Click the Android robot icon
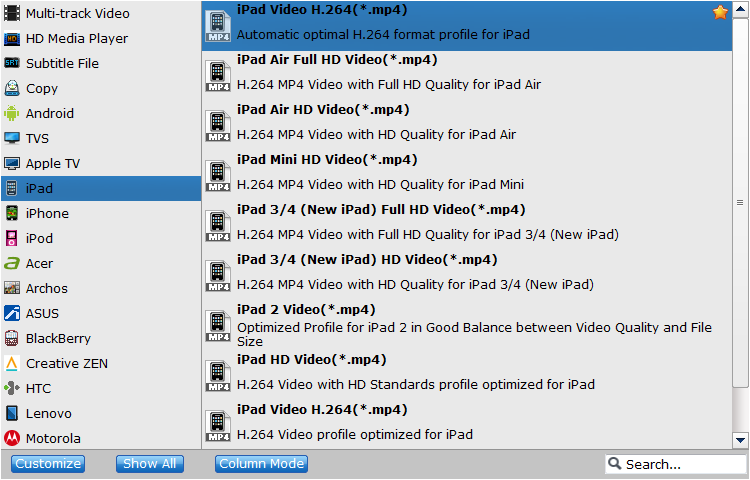Image resolution: width=750 pixels, height=480 pixels. [x=12, y=113]
